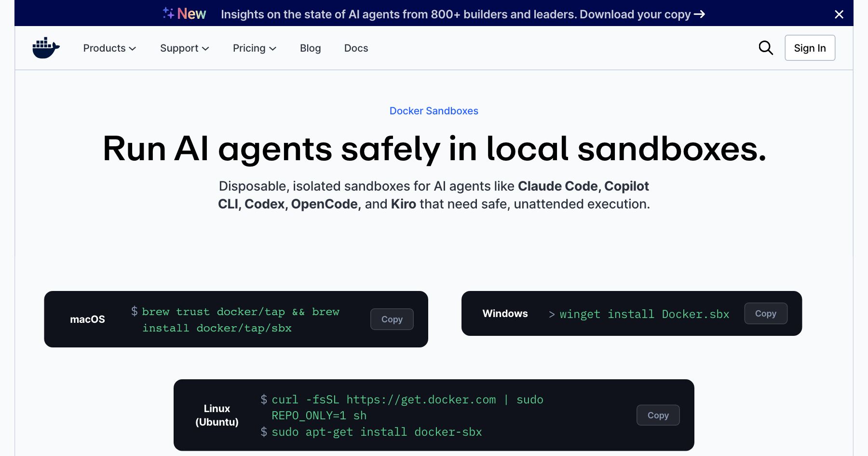Click the Sign In button

[810, 48]
